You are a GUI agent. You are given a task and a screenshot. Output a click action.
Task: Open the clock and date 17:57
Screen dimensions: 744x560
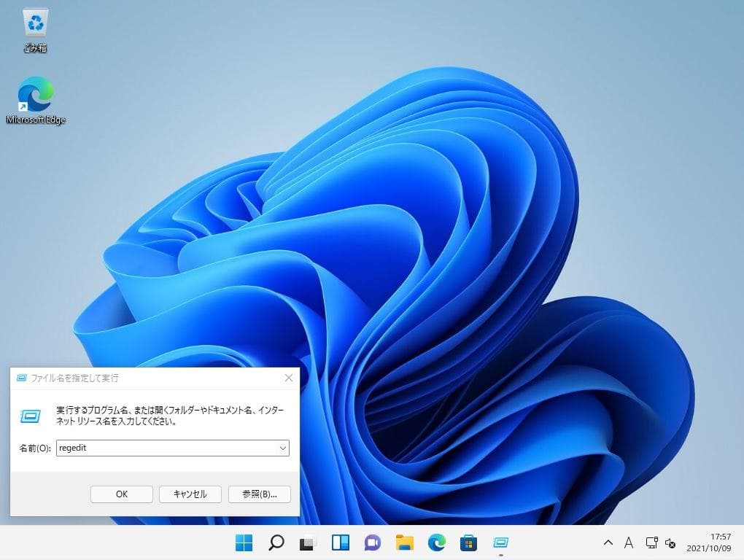pos(709,542)
